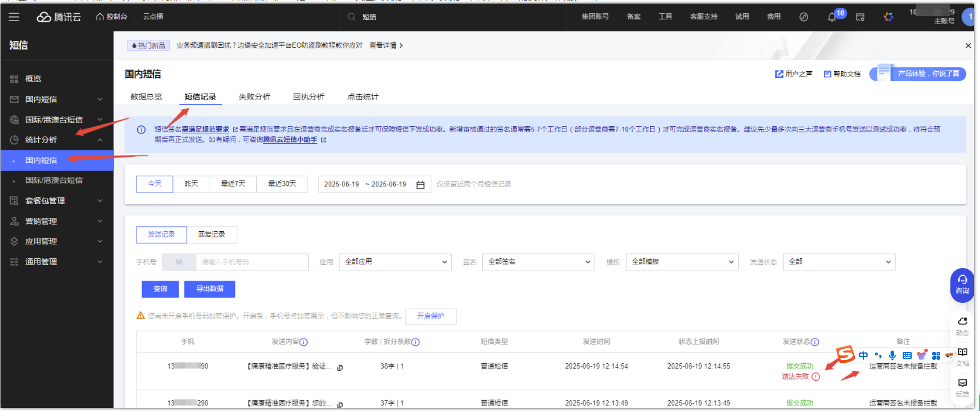This screenshot has height=411, width=980.
Task: Click the date picker calendar icon
Action: pos(421,185)
